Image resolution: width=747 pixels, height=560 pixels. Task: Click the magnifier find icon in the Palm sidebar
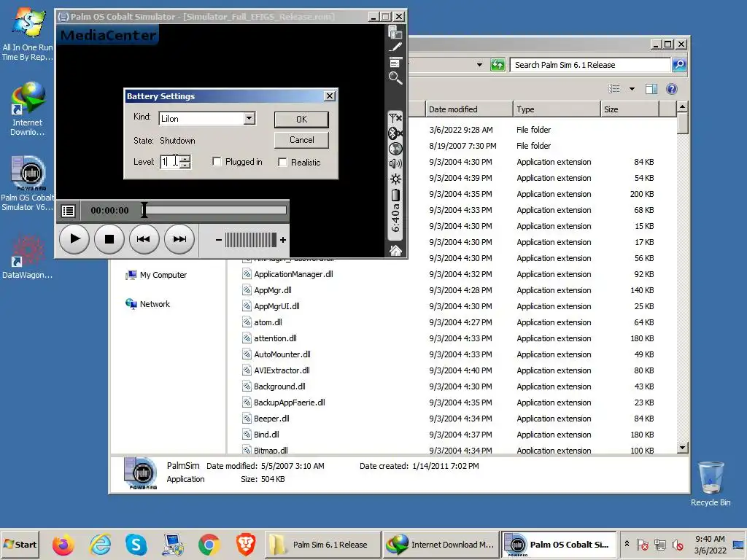(395, 77)
